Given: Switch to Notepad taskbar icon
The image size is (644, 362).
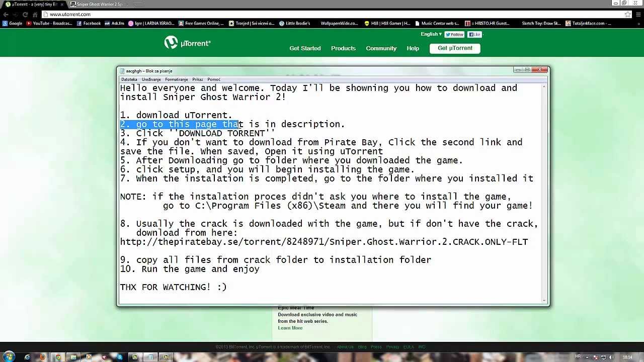Looking at the screenshot, I should click(150, 357).
